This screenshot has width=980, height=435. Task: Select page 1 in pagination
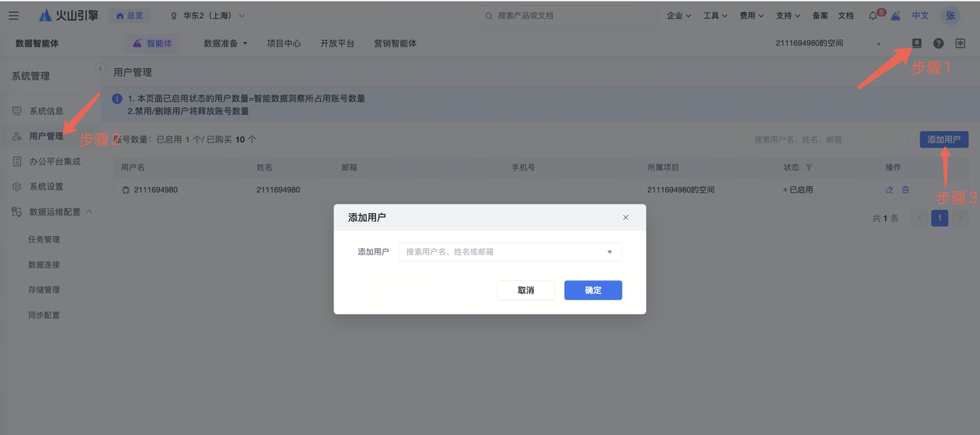coord(939,218)
